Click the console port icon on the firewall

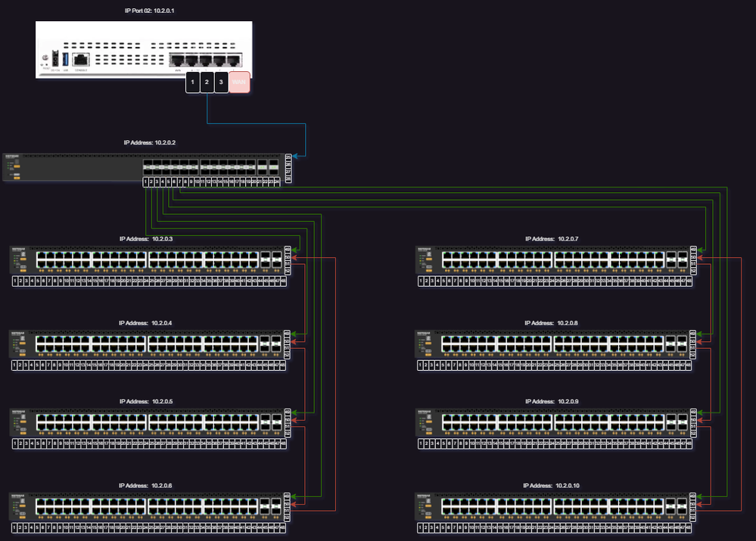pyautogui.click(x=80, y=59)
